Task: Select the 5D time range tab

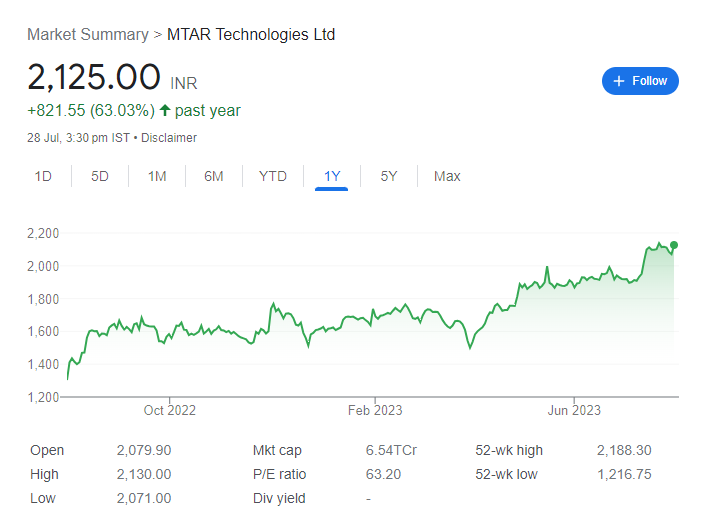Action: click(x=100, y=176)
